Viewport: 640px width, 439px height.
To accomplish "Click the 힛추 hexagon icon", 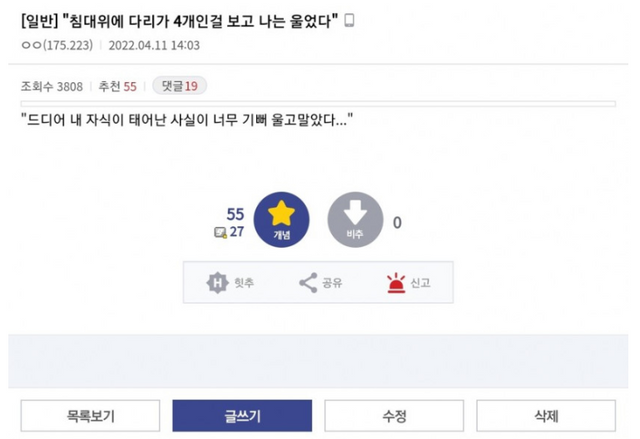I will 218,283.
